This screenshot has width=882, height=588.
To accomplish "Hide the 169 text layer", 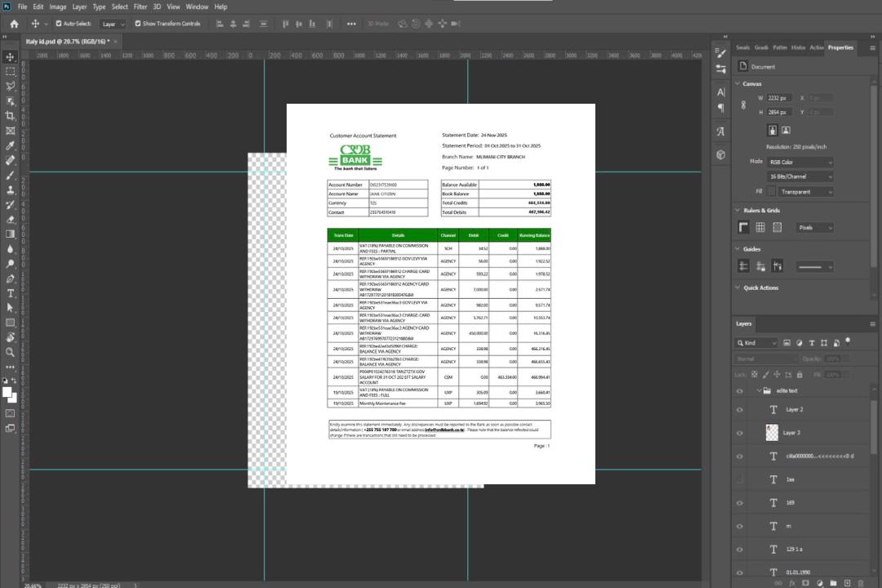I will [x=740, y=504].
